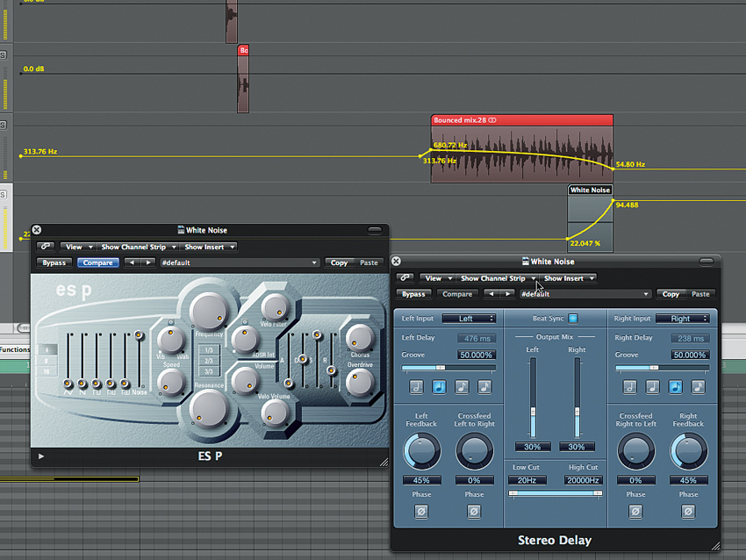Open Show Insert dropdown in ES P window
746x560 pixels.
(x=210, y=247)
